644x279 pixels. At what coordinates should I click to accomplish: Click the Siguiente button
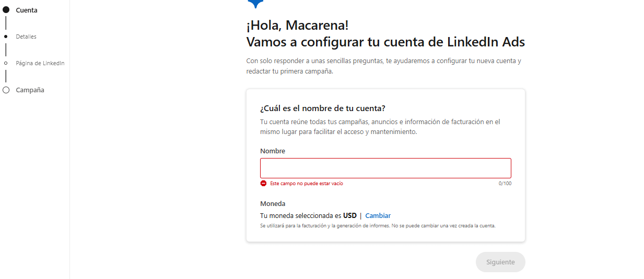[500, 262]
